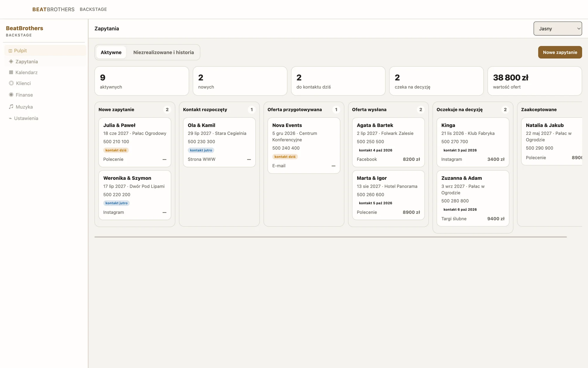This screenshot has height=368, width=588.
Task: Open the Jasny theme dropdown
Action: [x=558, y=29]
